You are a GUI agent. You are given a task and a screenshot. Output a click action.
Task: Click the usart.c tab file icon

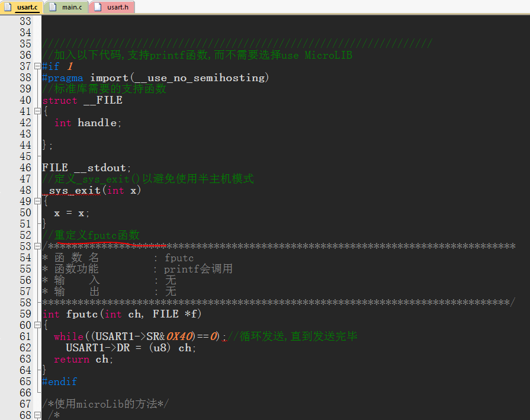(x=8, y=7)
